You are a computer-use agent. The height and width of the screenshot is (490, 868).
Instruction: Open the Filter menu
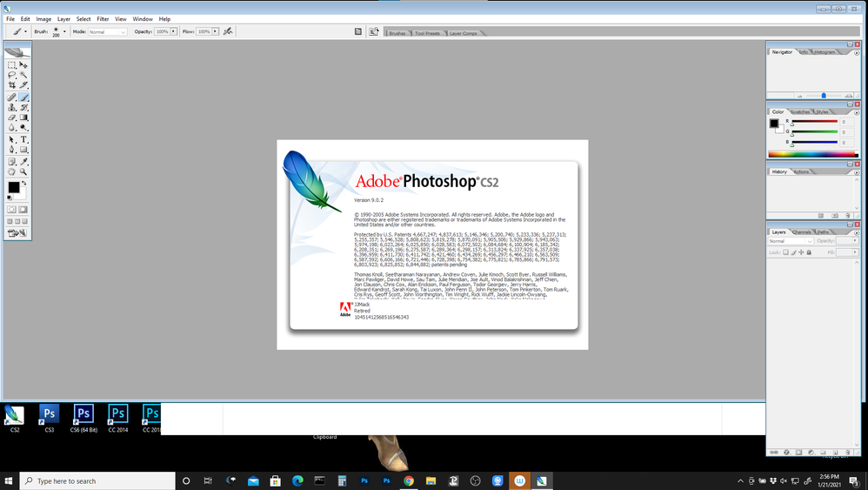click(x=103, y=19)
